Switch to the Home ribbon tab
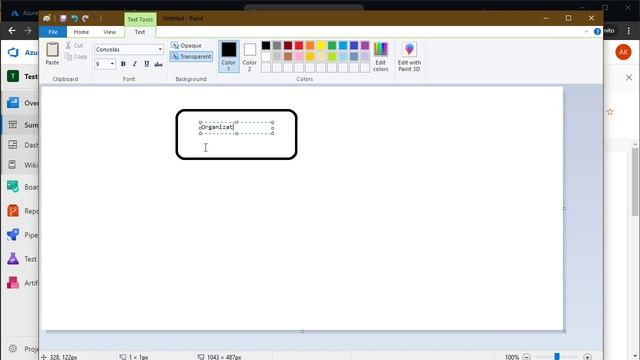Screen dimensions: 640x360 click(81, 32)
